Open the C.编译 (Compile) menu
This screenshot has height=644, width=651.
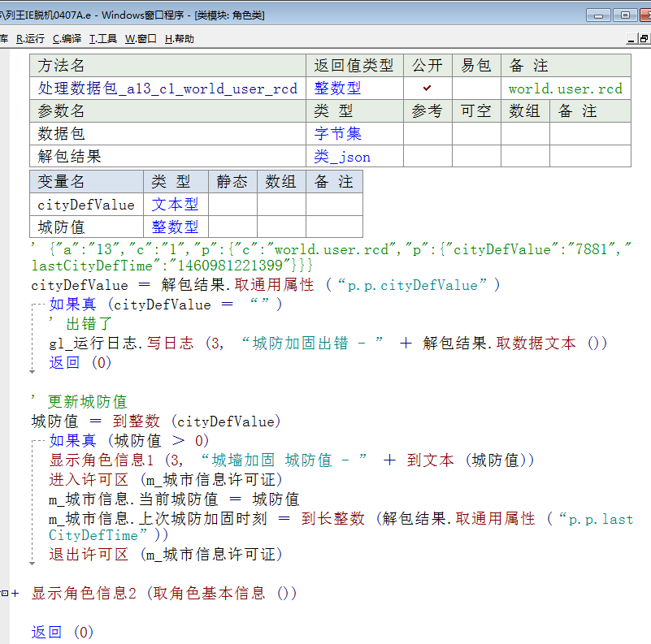pyautogui.click(x=67, y=38)
